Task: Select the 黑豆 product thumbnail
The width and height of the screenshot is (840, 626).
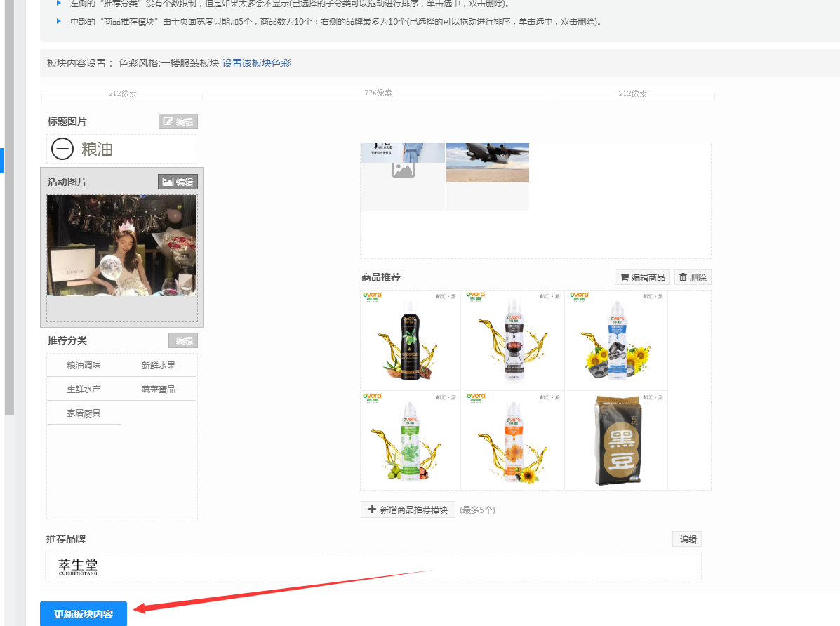Action: (x=616, y=440)
